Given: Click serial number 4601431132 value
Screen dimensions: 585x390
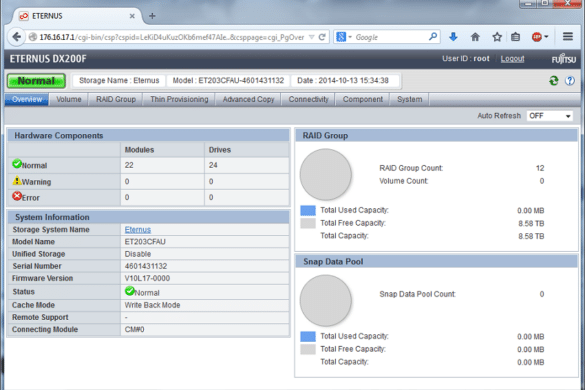Looking at the screenshot, I should [146, 266].
